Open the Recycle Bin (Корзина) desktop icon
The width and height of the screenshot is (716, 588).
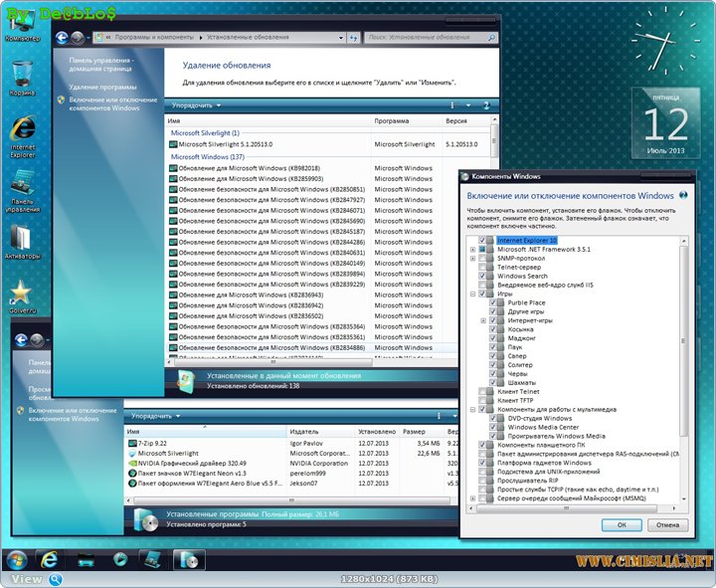pos(21,75)
